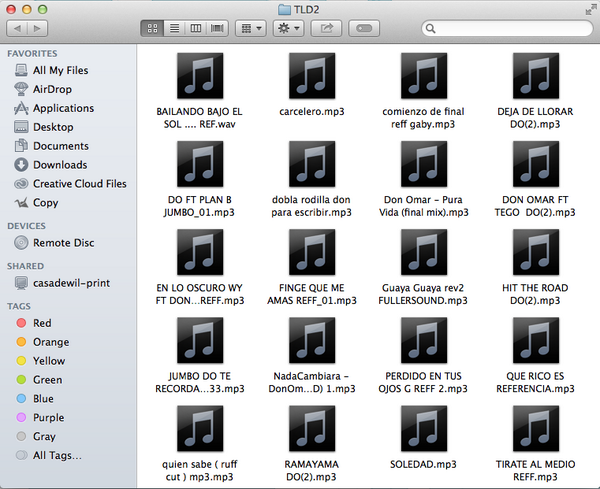Select quien sabe ( ruff cut ) mp3.mp3 icon
This screenshot has width=600, height=489.
tap(200, 429)
